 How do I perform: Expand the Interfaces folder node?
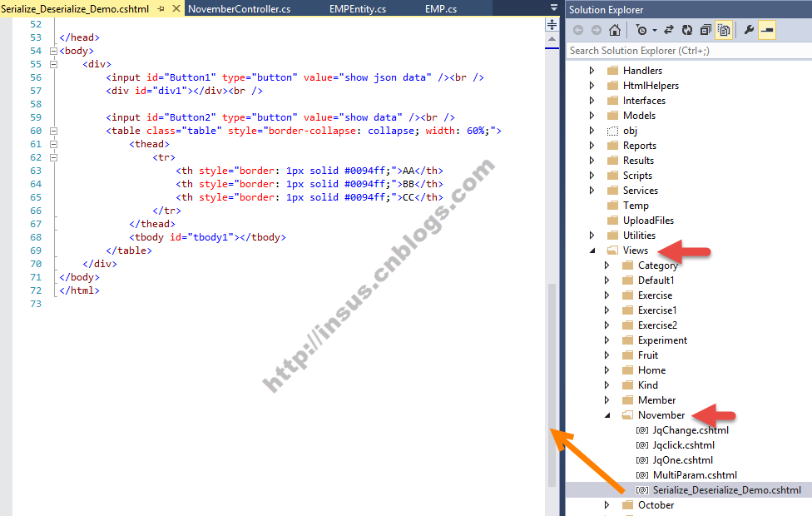(x=592, y=101)
